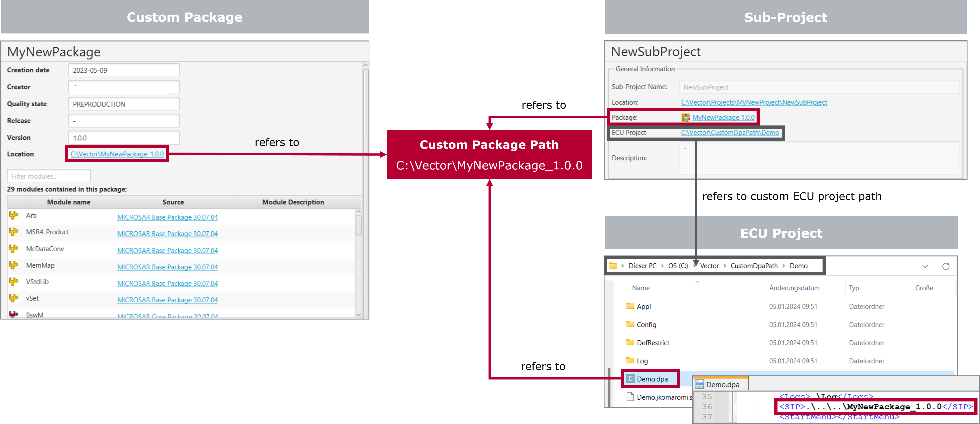Sort files by Größe column

[924, 288]
